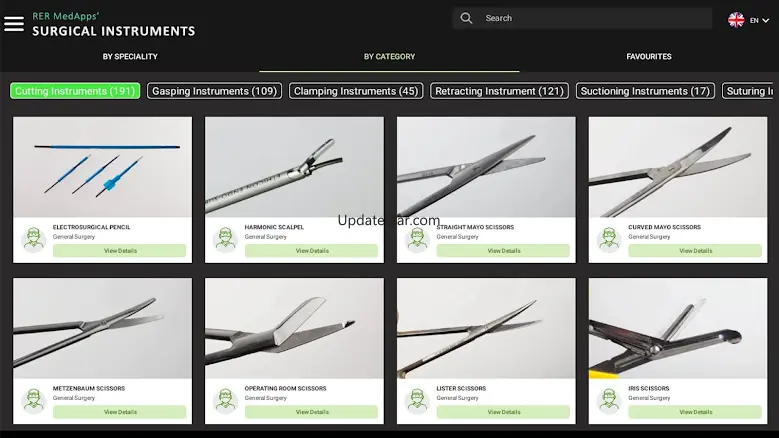This screenshot has height=438, width=779.
Task: Click surgeon avatar on Straight Mayo Scissors card
Action: [417, 239]
